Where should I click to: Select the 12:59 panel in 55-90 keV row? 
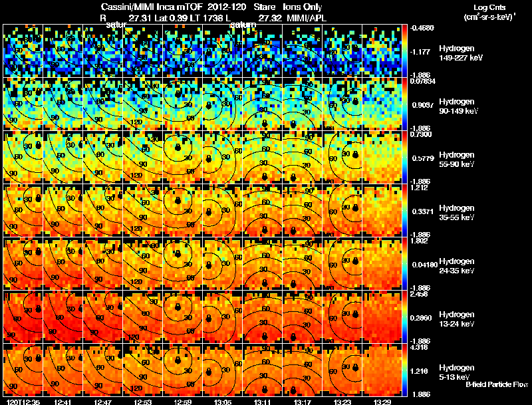click(x=182, y=157)
